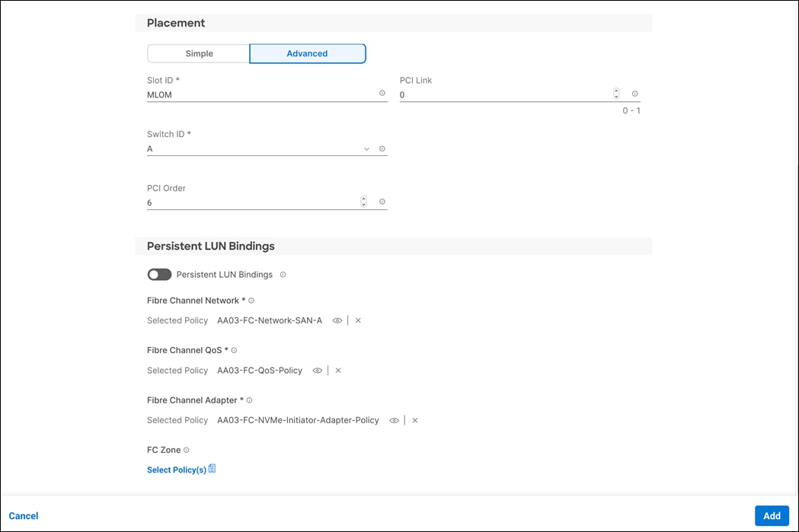Click the Persistent LUN Bindings info icon
Image resolution: width=799 pixels, height=532 pixels.
click(282, 274)
